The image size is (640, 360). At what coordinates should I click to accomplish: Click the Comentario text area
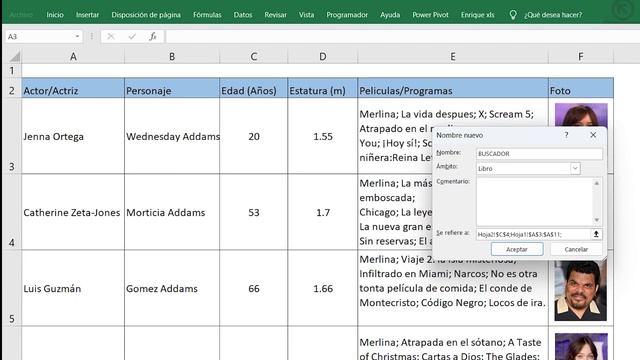click(535, 202)
